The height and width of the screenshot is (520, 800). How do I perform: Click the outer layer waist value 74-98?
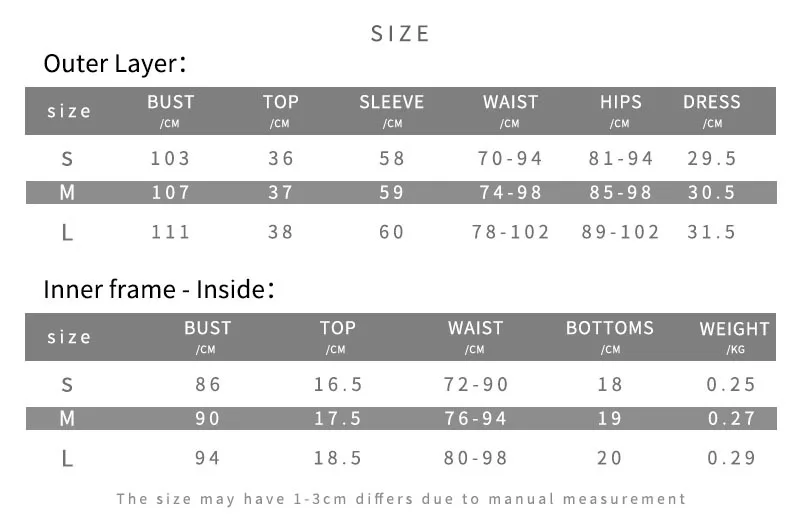511,193
